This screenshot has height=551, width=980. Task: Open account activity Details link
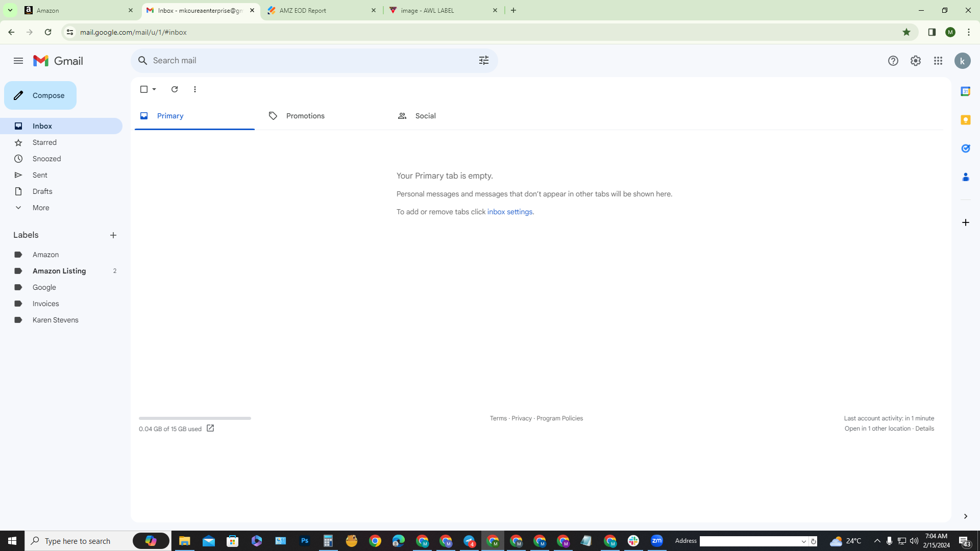coord(924,429)
